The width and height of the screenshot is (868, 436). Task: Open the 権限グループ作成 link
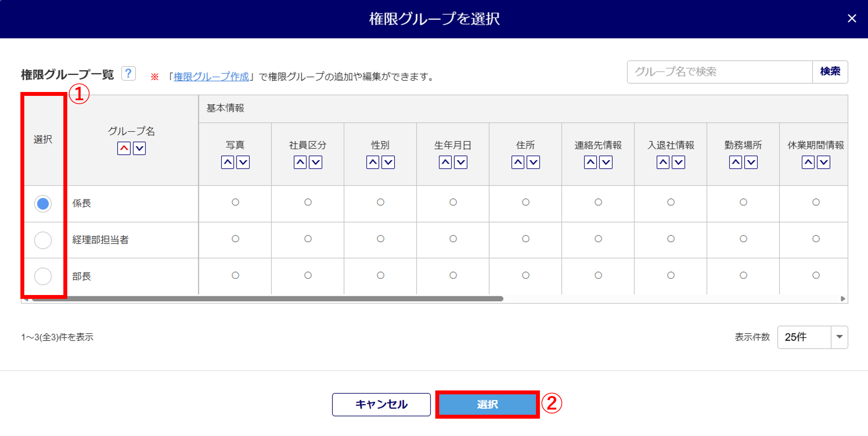pos(211,77)
